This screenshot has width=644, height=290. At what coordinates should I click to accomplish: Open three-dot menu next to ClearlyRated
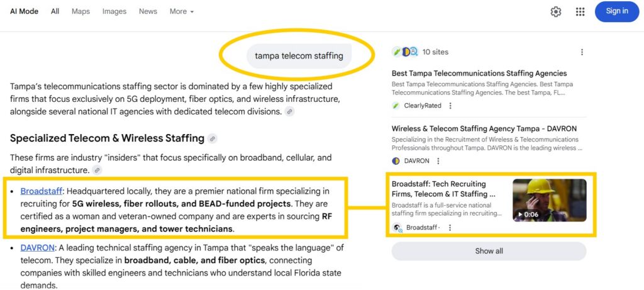450,106
